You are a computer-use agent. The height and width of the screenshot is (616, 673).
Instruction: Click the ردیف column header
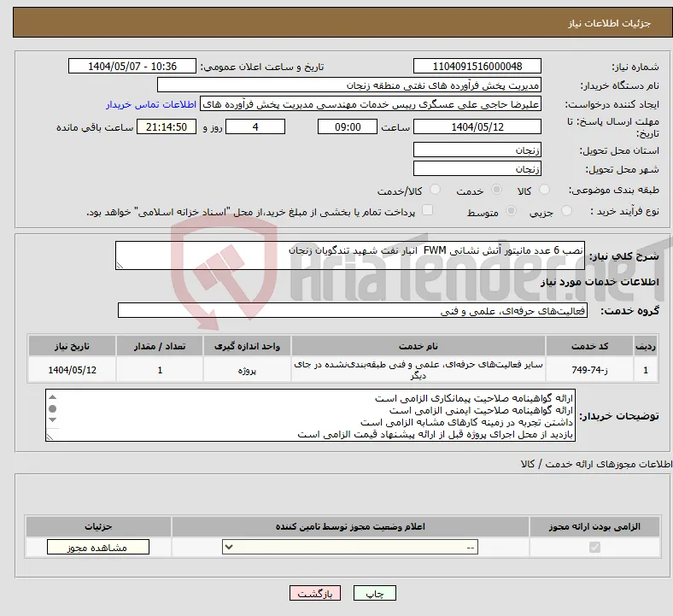[x=646, y=346]
